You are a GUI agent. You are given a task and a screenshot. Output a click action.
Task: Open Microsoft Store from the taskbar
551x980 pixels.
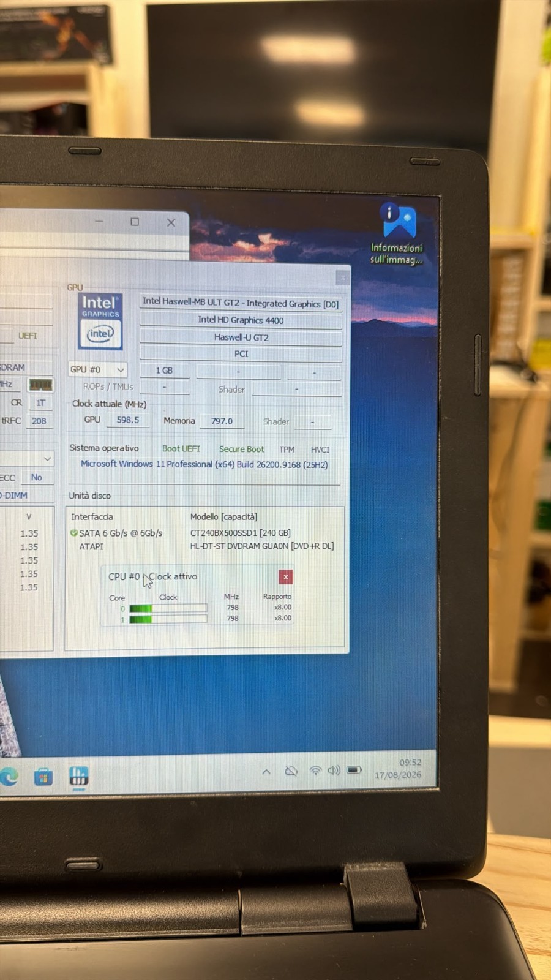[43, 778]
